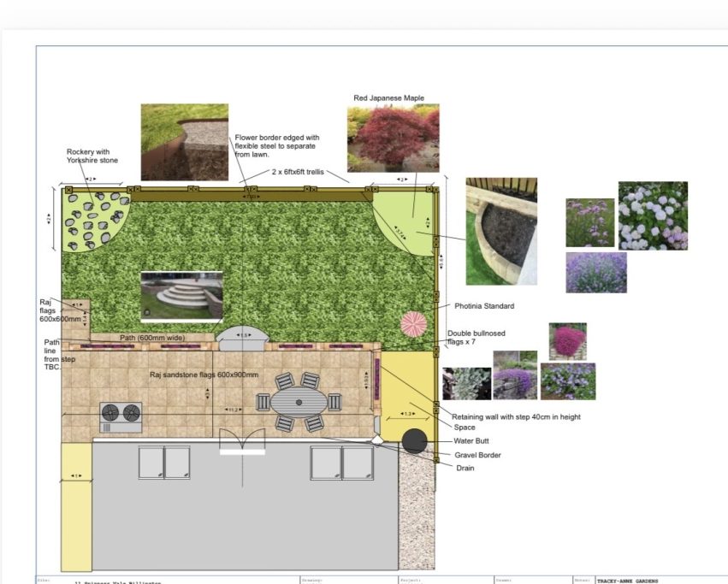Image resolution: width=728 pixels, height=584 pixels.
Task: Click the oval dining table with chairs
Action: coord(299,401)
